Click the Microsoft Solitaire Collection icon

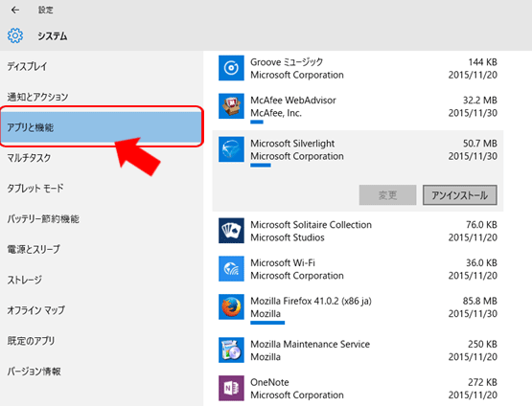231,231
